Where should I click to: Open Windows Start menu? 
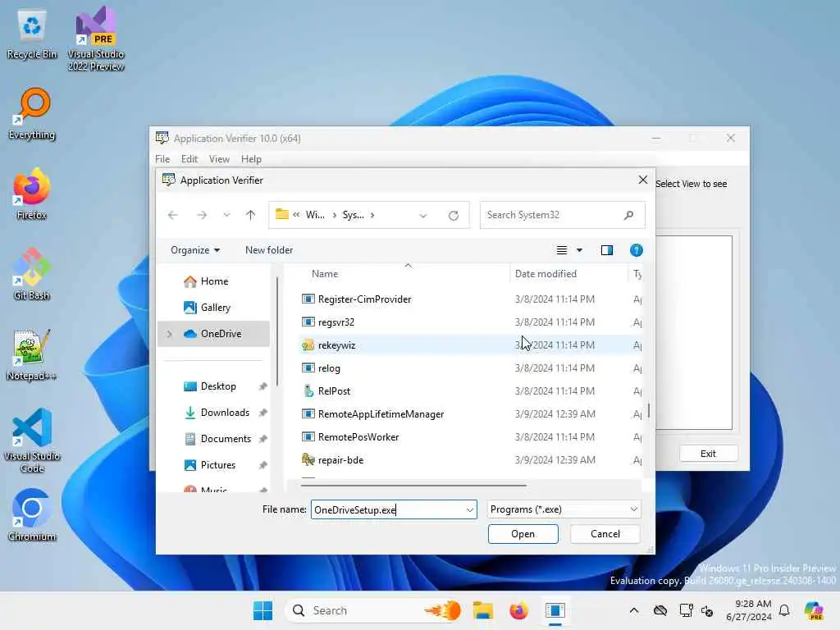click(x=262, y=610)
